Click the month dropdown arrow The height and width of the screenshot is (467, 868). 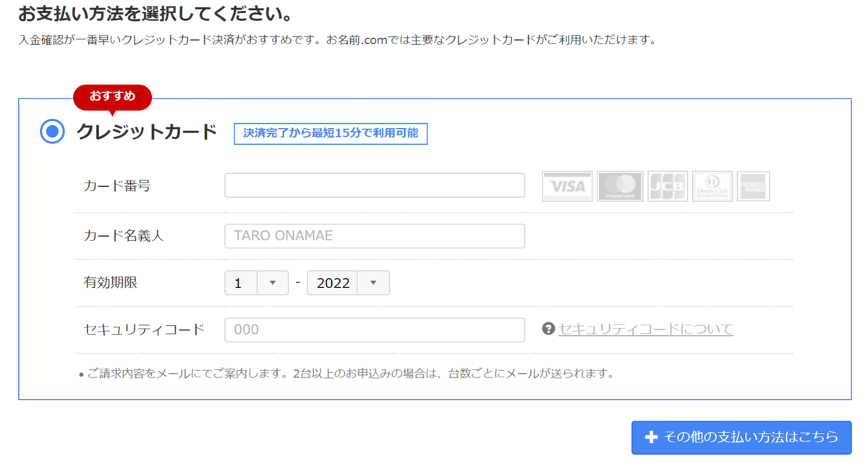(x=273, y=282)
